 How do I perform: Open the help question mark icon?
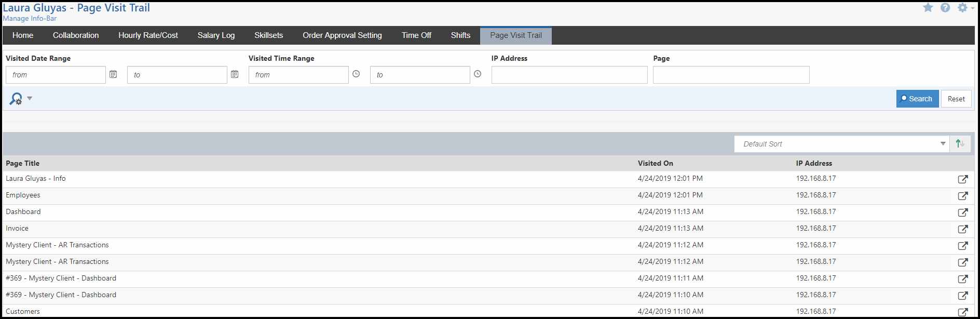coord(945,8)
